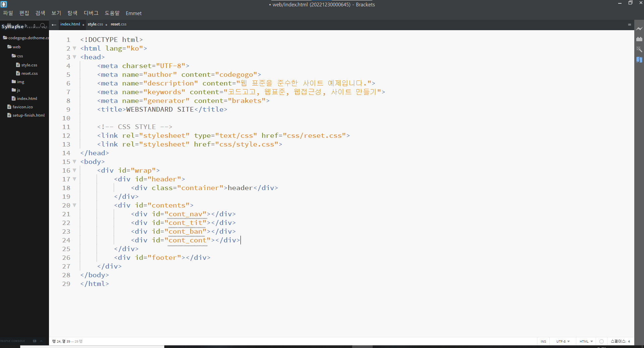This screenshot has height=348, width=644.
Task: Switch to the reset.css tab
Action: 118,24
